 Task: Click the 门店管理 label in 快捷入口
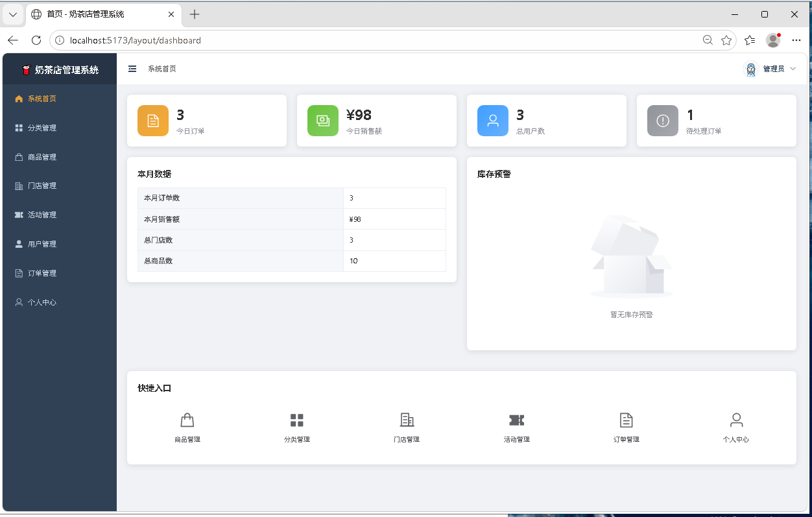click(x=407, y=440)
